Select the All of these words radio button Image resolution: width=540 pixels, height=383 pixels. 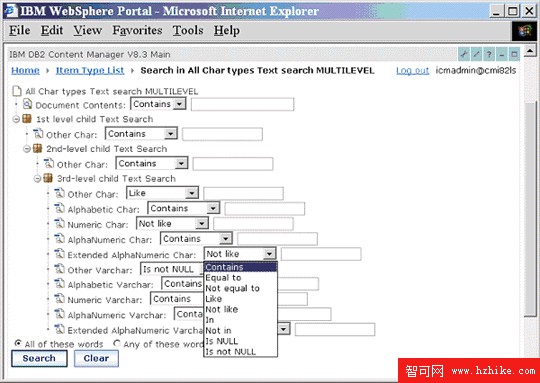18,343
